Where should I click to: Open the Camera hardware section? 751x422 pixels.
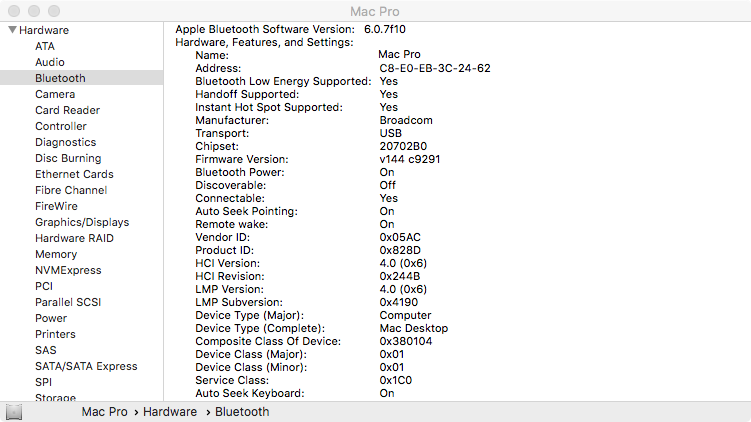pos(55,94)
